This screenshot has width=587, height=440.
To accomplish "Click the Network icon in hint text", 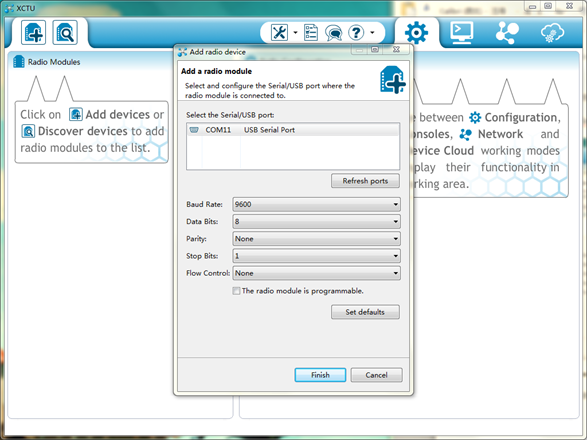I will tap(465, 134).
